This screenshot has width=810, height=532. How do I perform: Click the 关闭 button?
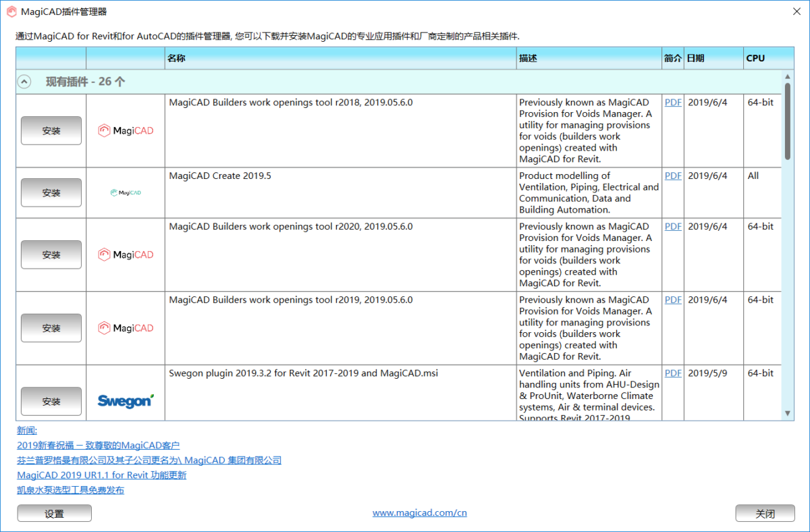[765, 514]
